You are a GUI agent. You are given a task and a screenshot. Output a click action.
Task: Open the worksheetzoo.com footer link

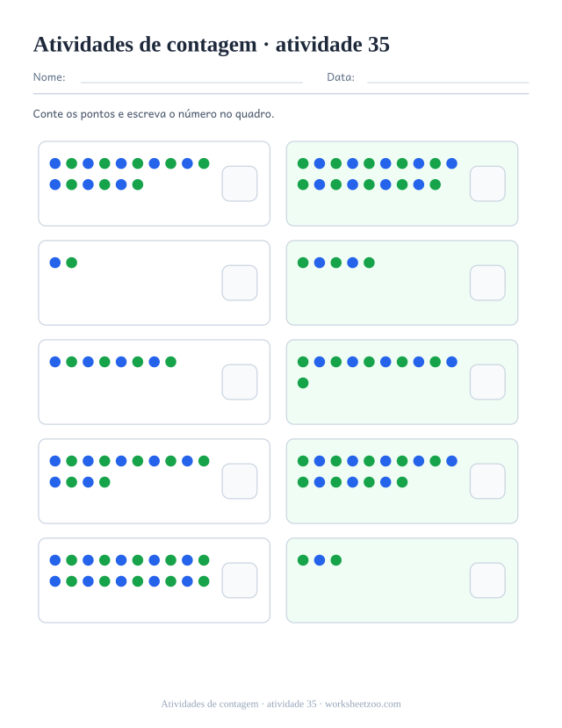pyautogui.click(x=363, y=704)
